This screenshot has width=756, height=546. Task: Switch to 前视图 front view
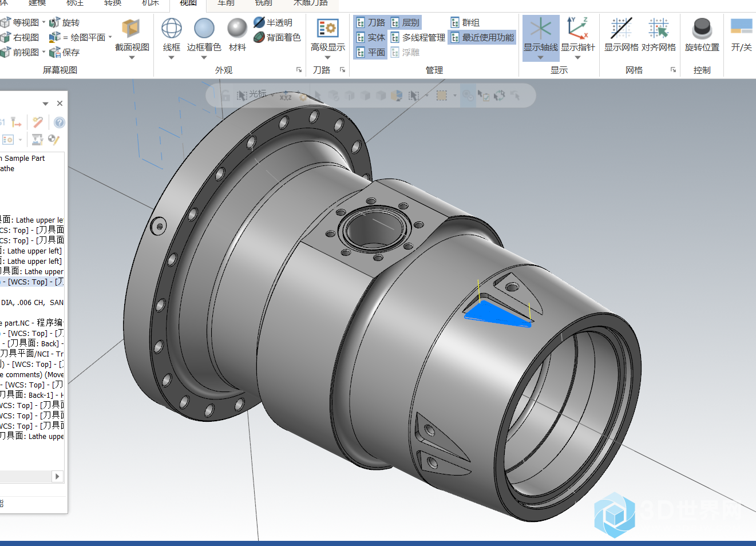pyautogui.click(x=20, y=52)
